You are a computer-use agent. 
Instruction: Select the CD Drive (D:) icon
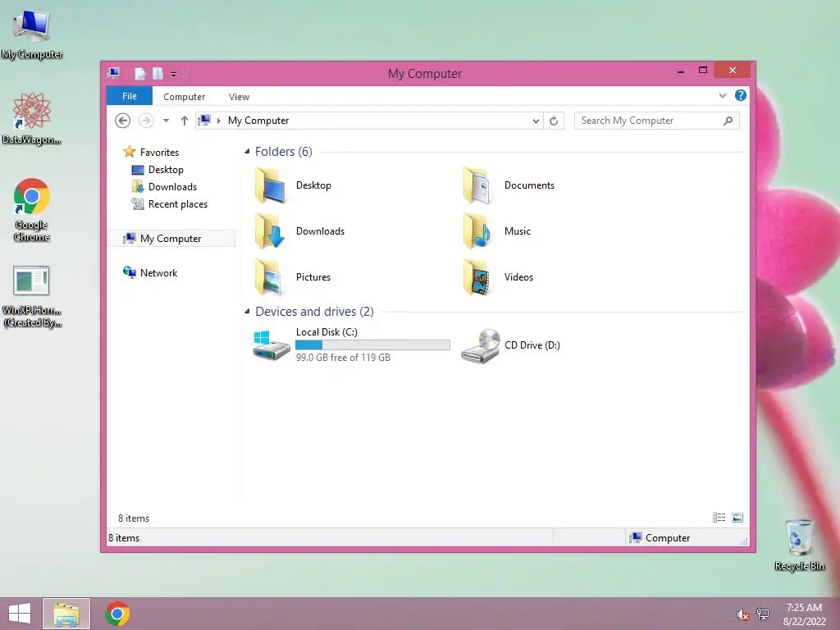coord(481,346)
